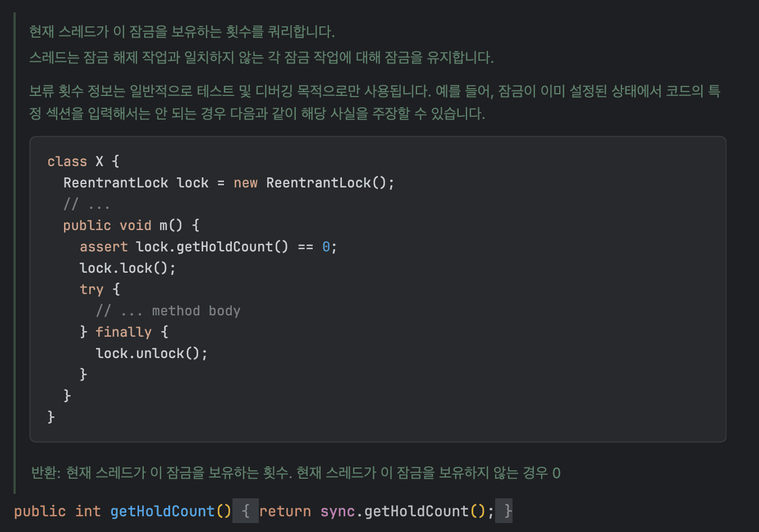The width and height of the screenshot is (759, 532).
Task: Click the int return type keyword
Action: tap(88, 511)
